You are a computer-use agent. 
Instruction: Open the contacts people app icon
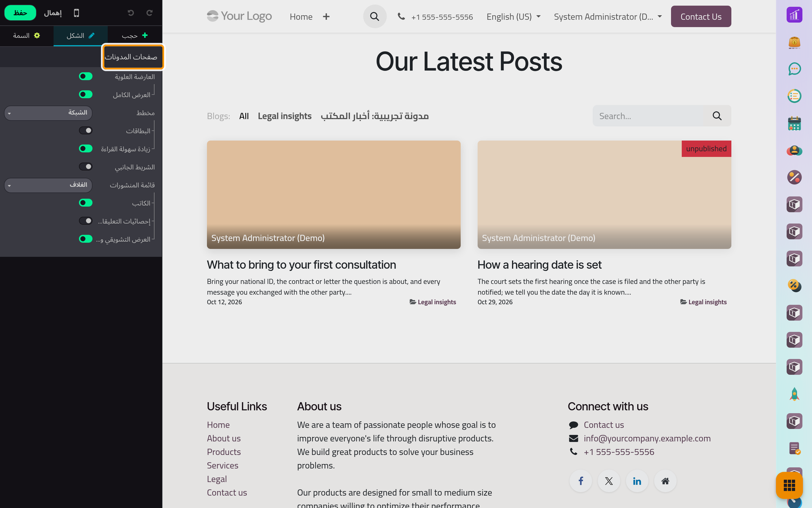794,150
